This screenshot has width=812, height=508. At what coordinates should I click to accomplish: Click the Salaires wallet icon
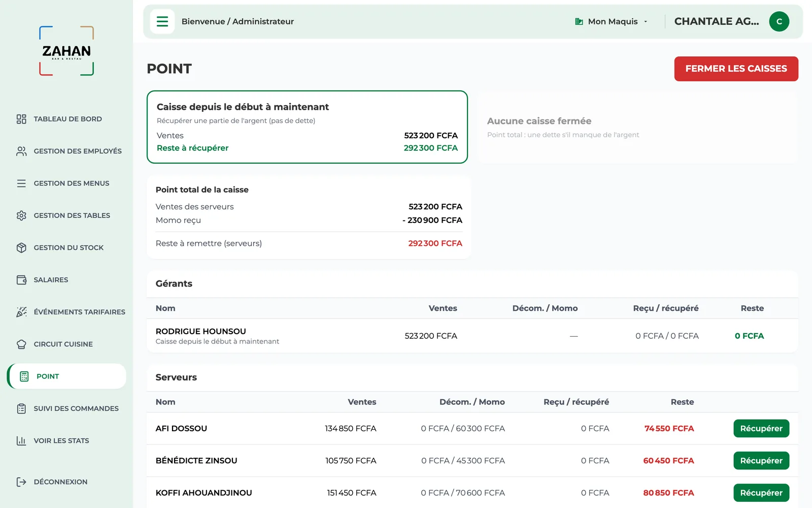tap(21, 280)
